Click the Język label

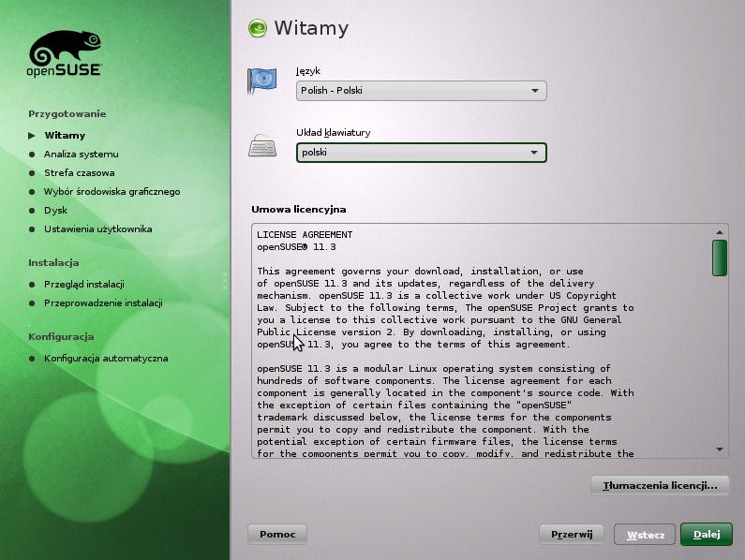(x=308, y=71)
